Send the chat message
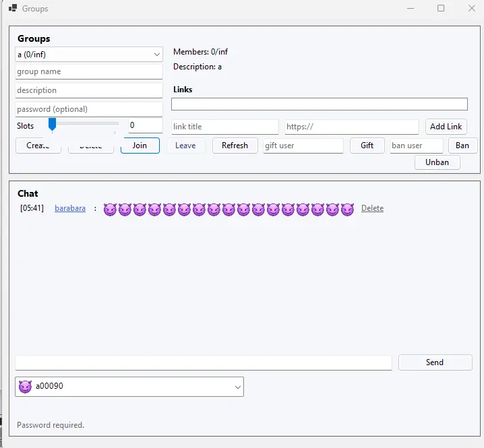Screen dimensions: 484x448 coord(435,362)
